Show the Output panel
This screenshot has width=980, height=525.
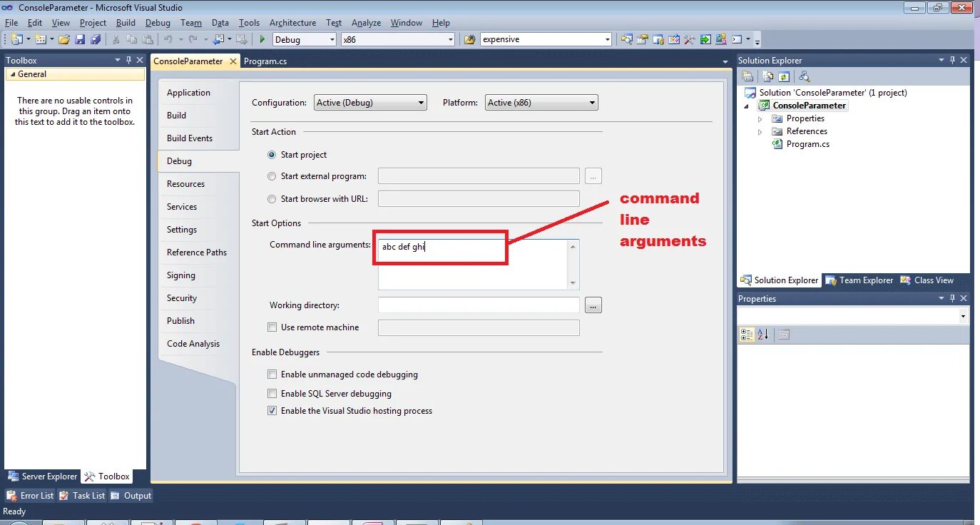coord(131,496)
